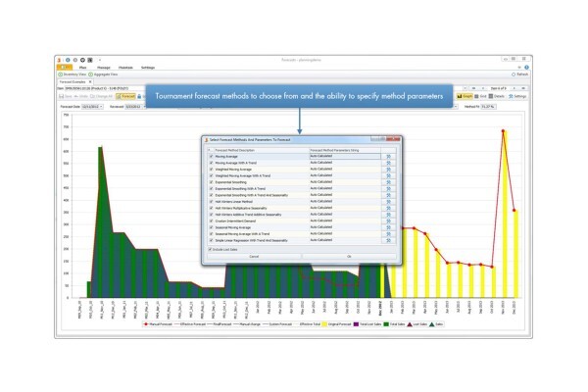The height and width of the screenshot is (392, 588).
Task: Open Details view in toolbar
Action: (x=497, y=96)
